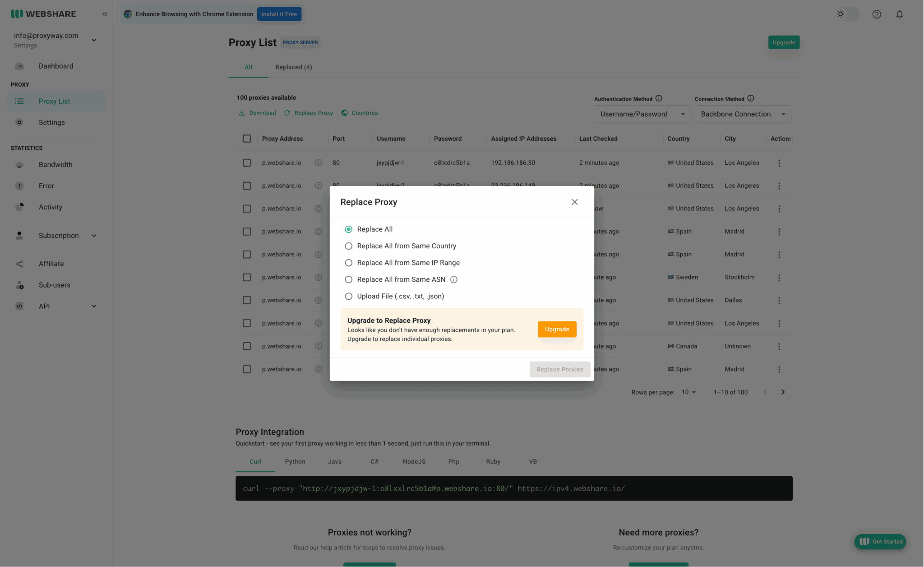The height and width of the screenshot is (567, 924).
Task: Collapse the Subscription sidebar section
Action: click(94, 235)
